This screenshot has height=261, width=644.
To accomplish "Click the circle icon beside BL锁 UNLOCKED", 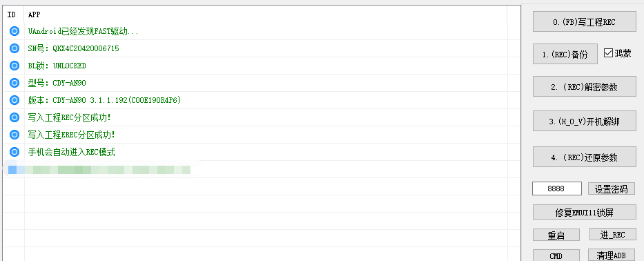I will (x=14, y=66).
